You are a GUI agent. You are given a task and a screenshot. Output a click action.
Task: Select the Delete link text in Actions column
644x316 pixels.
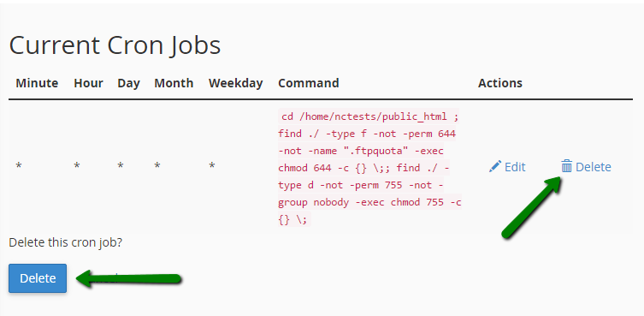point(594,167)
